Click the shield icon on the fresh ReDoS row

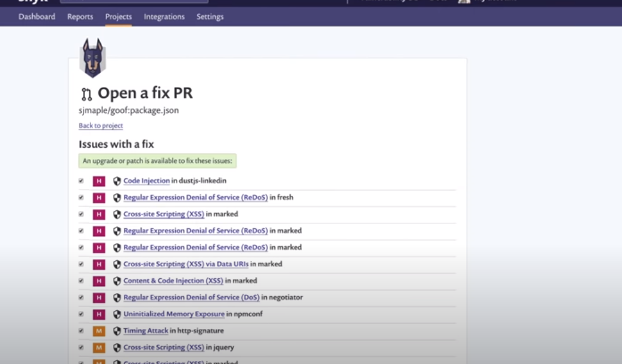click(117, 198)
